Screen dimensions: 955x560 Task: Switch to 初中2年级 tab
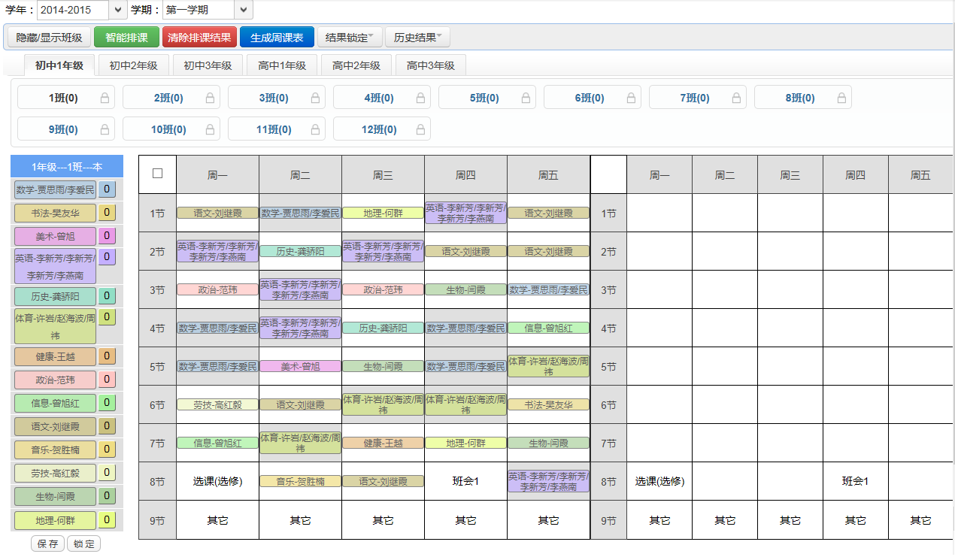click(134, 65)
